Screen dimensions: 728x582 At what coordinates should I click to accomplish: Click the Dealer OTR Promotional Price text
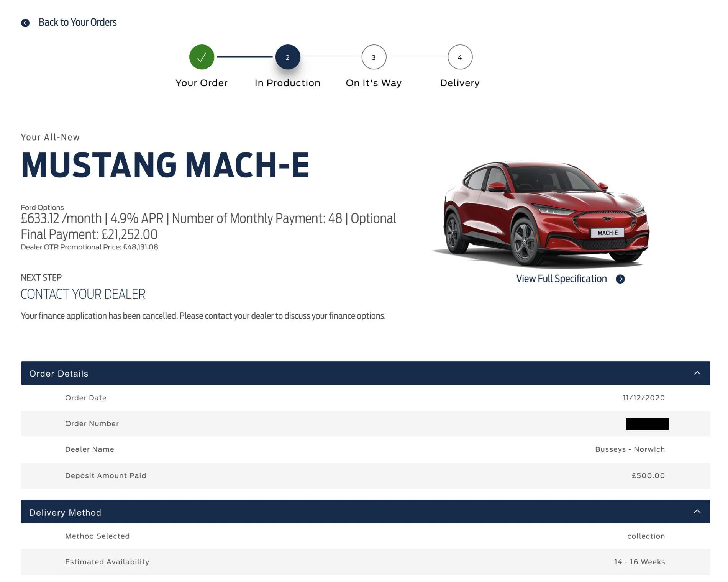(89, 247)
